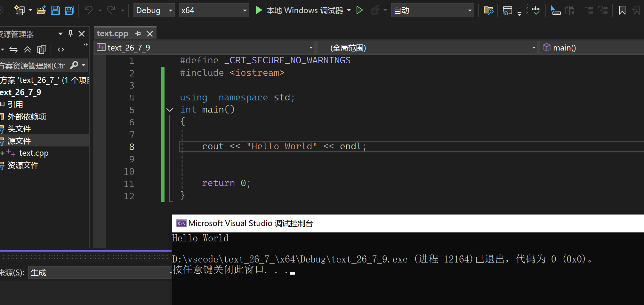Open the New Project dropdown arrow
The width and height of the screenshot is (644, 305).
pyautogui.click(x=30, y=11)
